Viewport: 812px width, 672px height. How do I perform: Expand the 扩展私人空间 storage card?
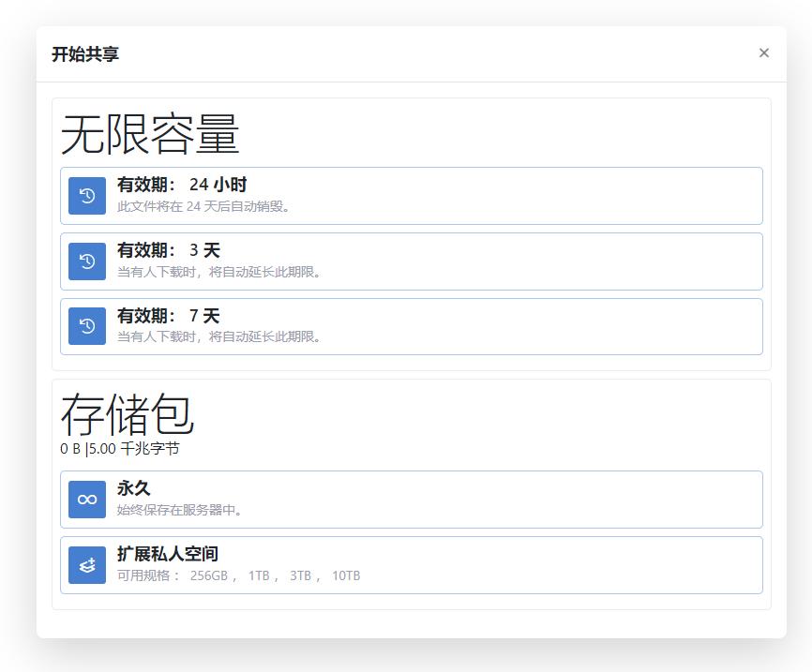[x=411, y=565]
